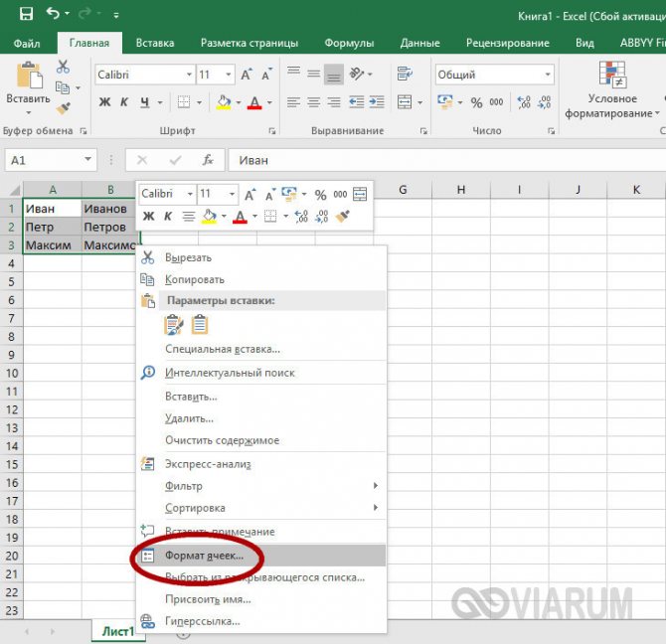Screen dimensions: 666x644
Task: Click the ribbon Format Painter brush
Action: 63,108
